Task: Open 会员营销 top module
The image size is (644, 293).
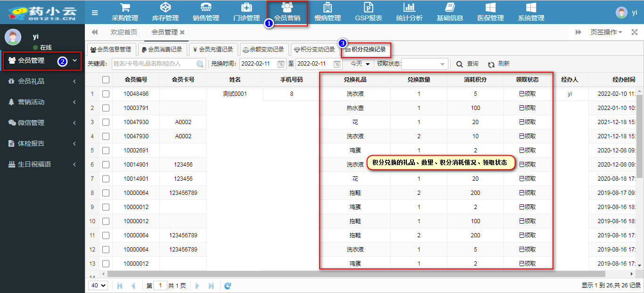Action: [287, 12]
